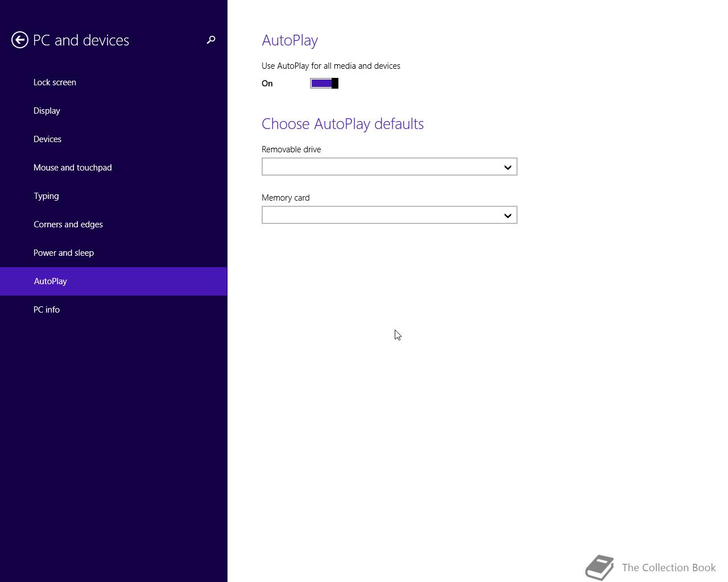
Task: Click the Removable drive label
Action: [291, 149]
